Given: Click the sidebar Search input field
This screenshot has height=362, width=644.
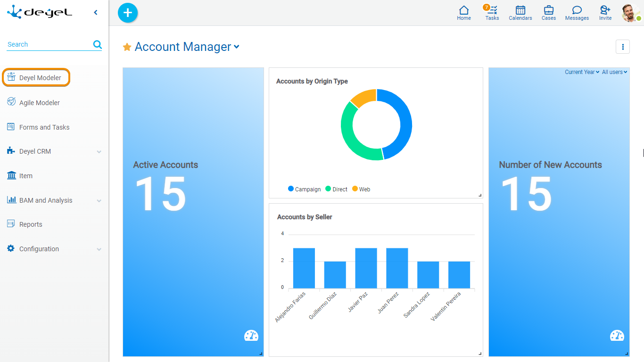Looking at the screenshot, I should point(47,44).
